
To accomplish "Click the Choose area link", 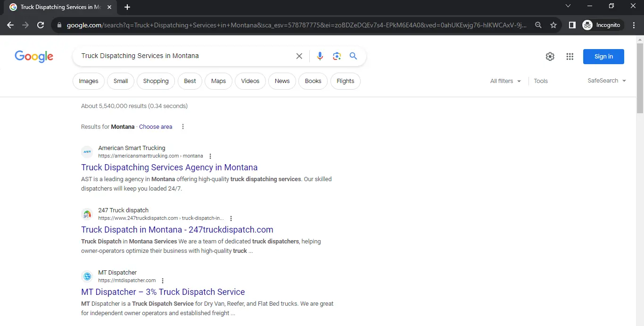I will 156,127.
